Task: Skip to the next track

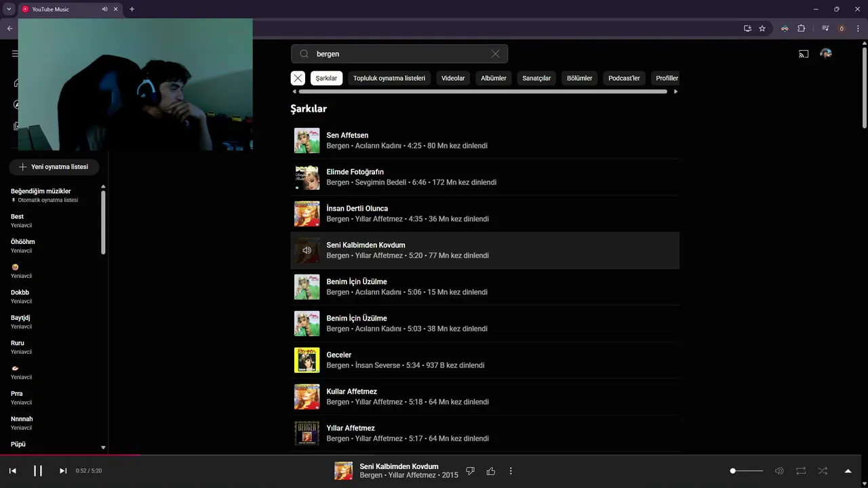Action: point(63,470)
